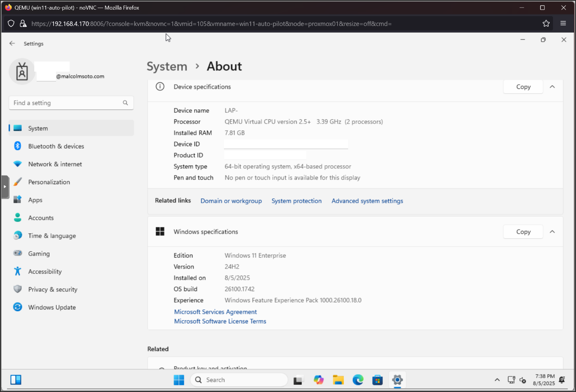Viewport: 576px width, 392px height.
Task: Click the Find a setting search box
Action: [66, 103]
